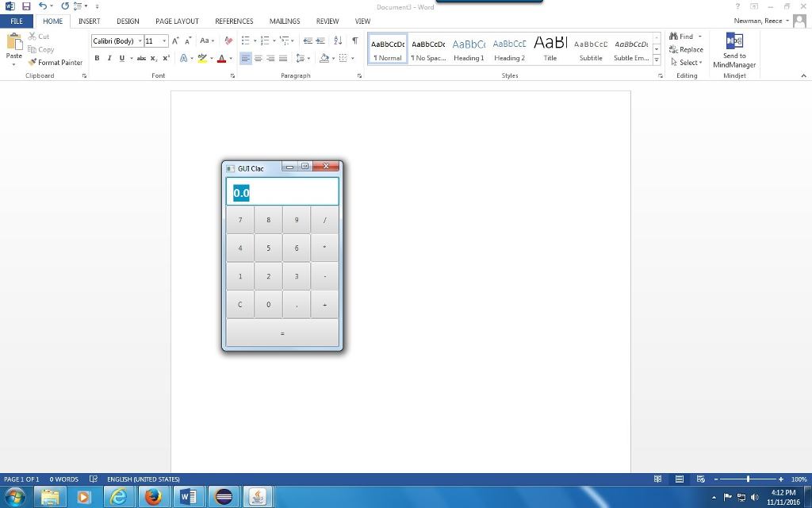812x508 pixels.
Task: Click the equals button in GUI Clac
Action: click(x=283, y=333)
